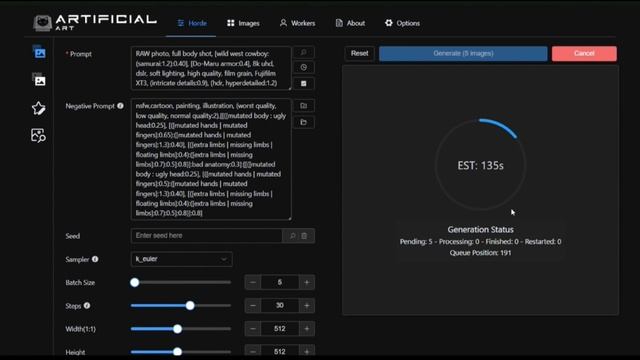Click the Width value field showing 512
The image size is (640, 360).
280,329
